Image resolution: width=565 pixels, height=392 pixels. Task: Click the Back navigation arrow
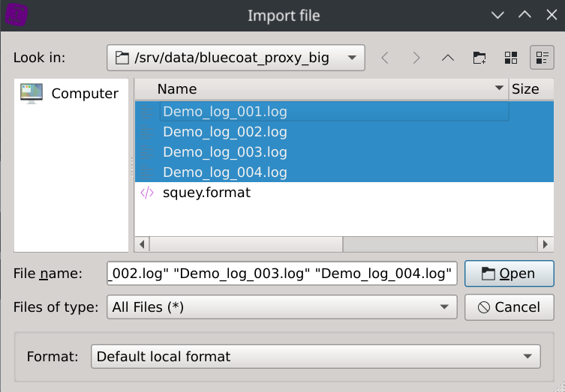click(x=385, y=58)
